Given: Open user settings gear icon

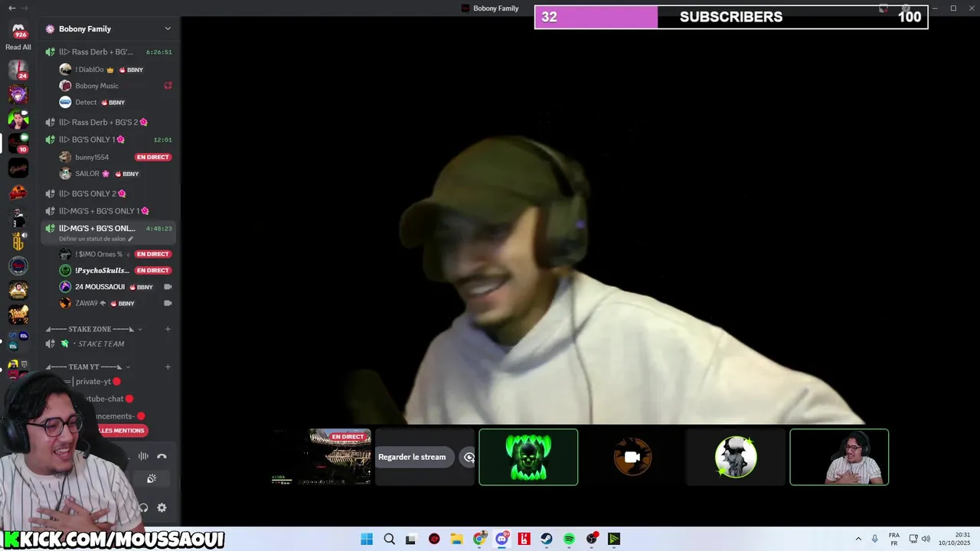Looking at the screenshot, I should pos(162,507).
